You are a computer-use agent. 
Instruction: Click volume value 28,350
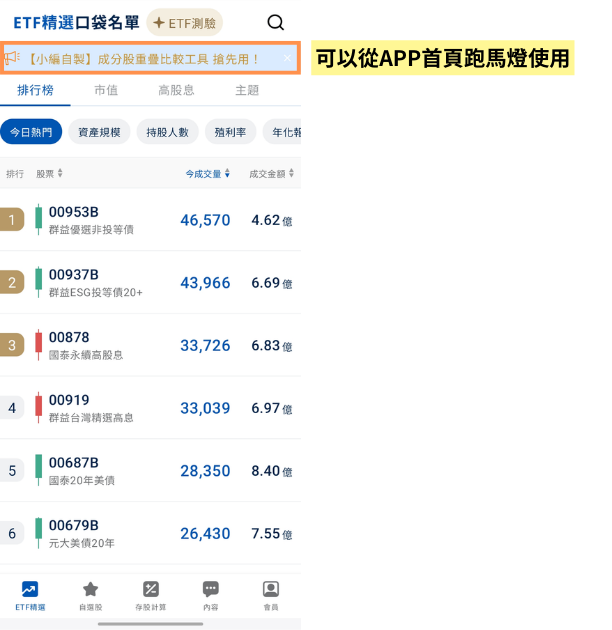click(x=205, y=471)
